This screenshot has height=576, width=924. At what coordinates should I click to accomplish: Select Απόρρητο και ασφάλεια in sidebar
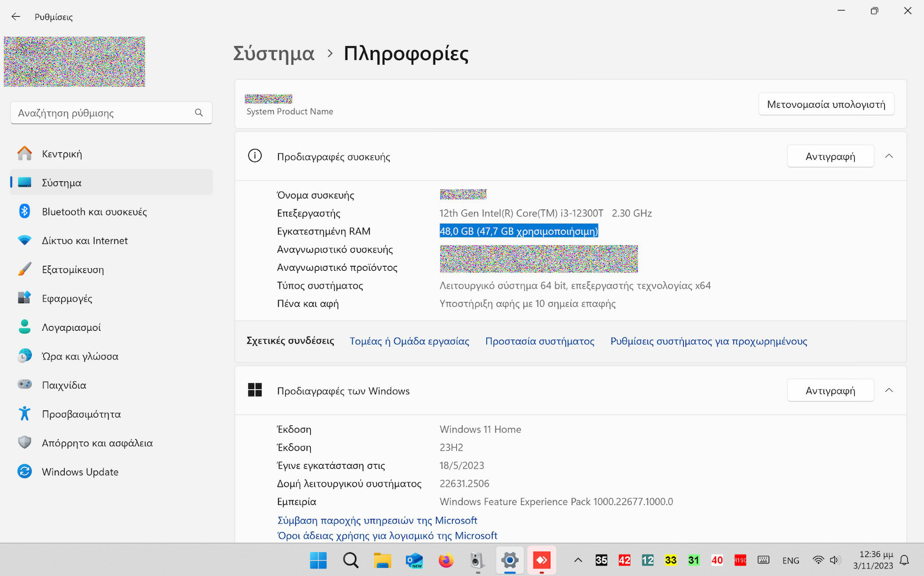click(97, 443)
